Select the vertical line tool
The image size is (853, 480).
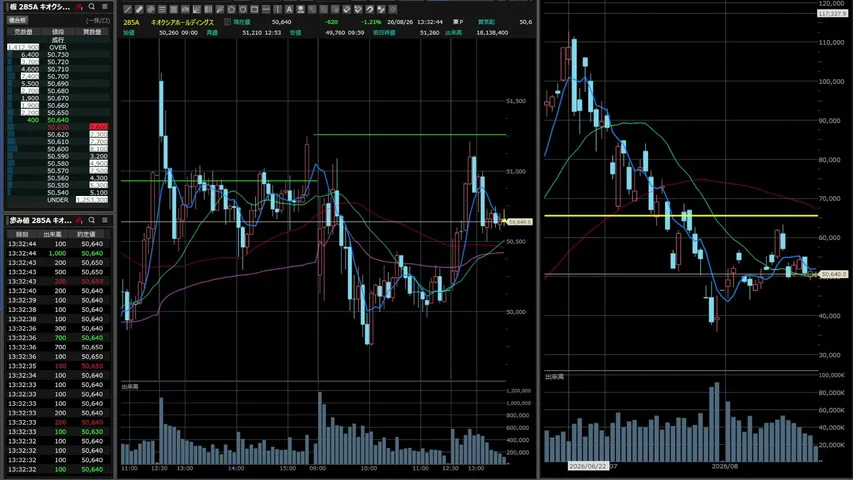277,9
